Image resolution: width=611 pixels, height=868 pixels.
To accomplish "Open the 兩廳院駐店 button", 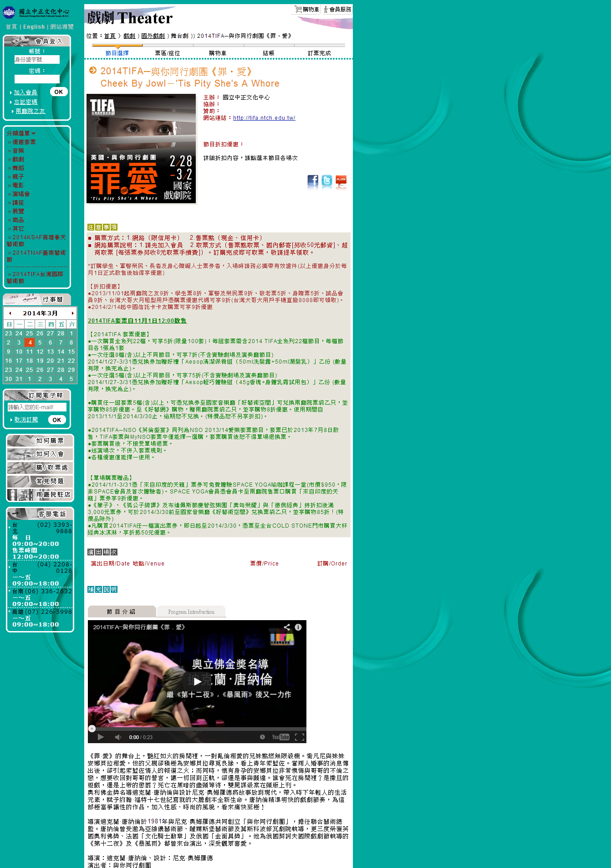I will [40, 494].
